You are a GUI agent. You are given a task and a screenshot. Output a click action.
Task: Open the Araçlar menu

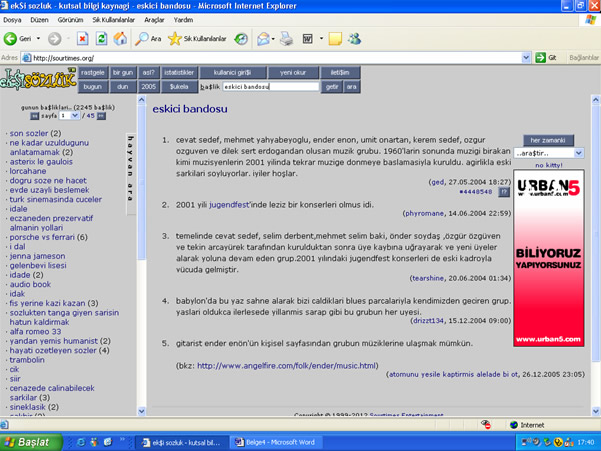click(154, 19)
